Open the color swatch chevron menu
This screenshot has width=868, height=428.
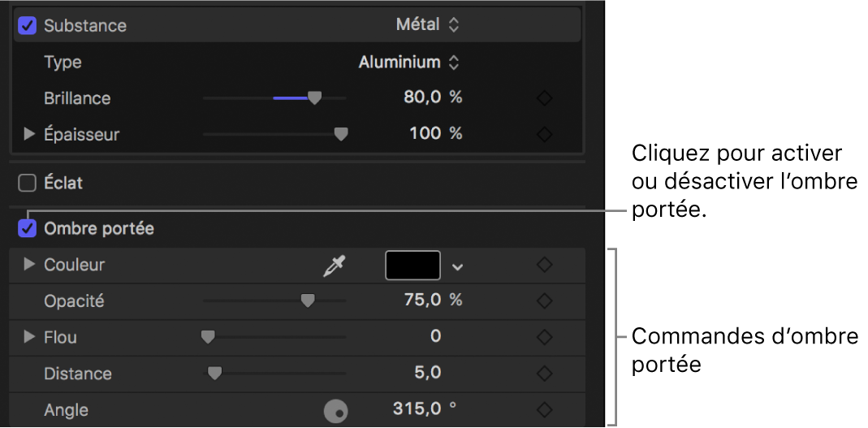(458, 266)
